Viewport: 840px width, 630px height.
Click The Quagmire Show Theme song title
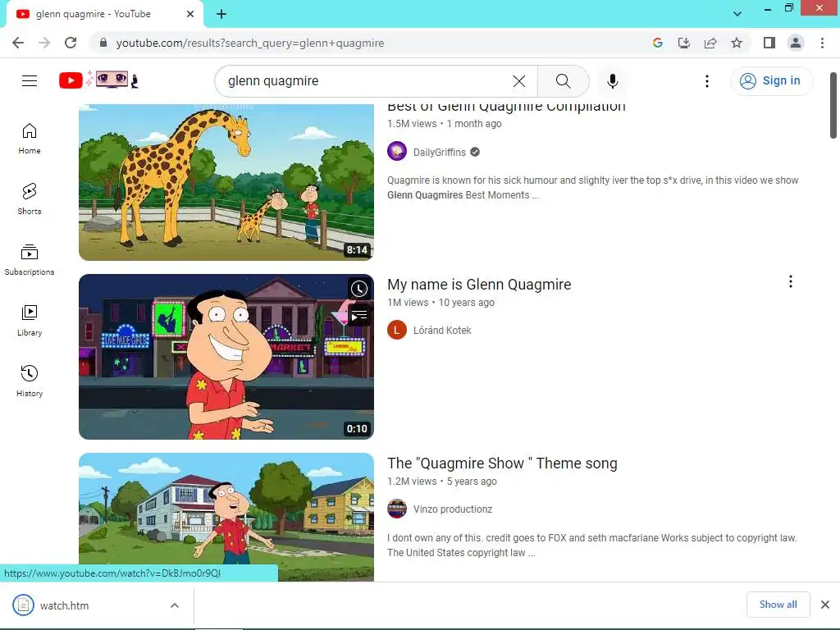[x=502, y=463]
